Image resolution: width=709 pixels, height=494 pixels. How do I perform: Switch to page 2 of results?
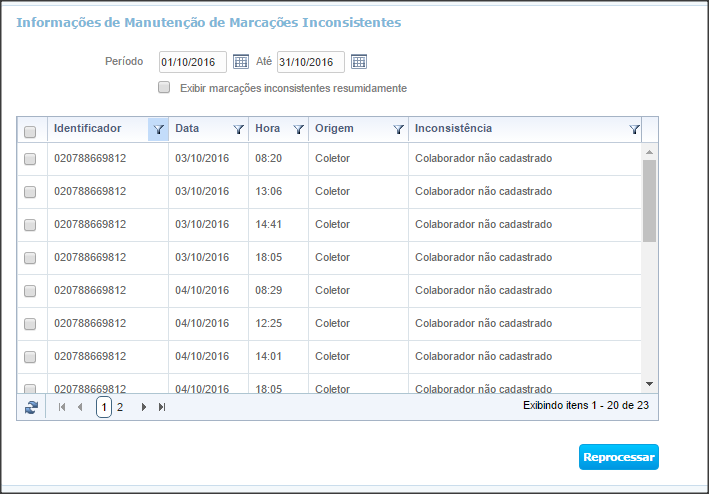pyautogui.click(x=120, y=407)
